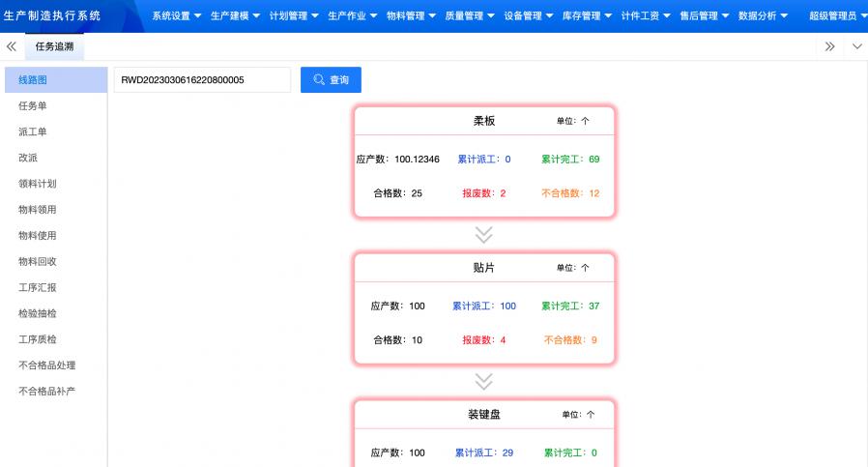Open the 超级管理员 user menu
Screen dimensions: 868x467
pyautogui.click(x=837, y=16)
